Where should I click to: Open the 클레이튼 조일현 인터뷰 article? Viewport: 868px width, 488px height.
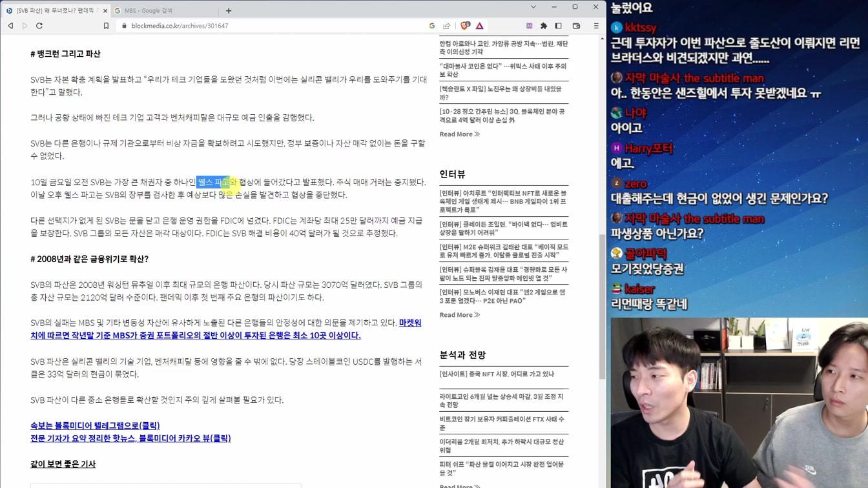(504, 229)
